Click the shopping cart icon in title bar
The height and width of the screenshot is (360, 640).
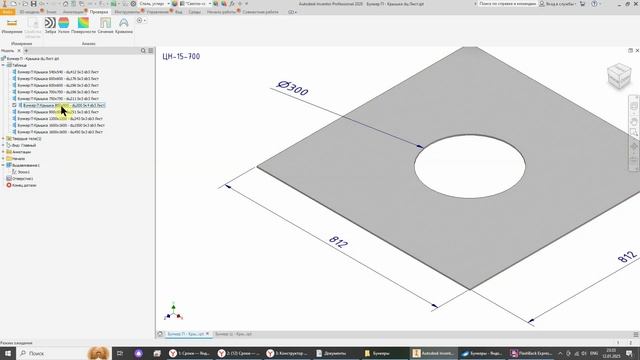point(582,4)
